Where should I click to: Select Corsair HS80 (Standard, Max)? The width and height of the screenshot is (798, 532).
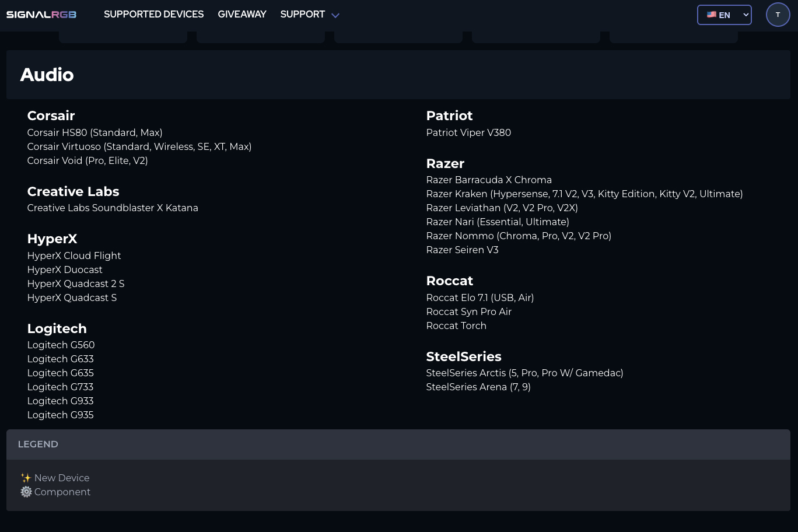click(95, 132)
